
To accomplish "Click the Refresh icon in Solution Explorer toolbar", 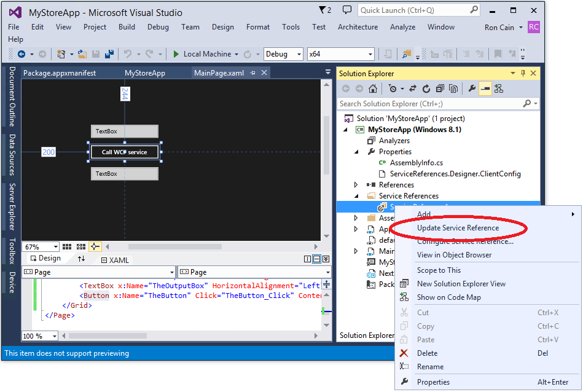I will coord(426,89).
